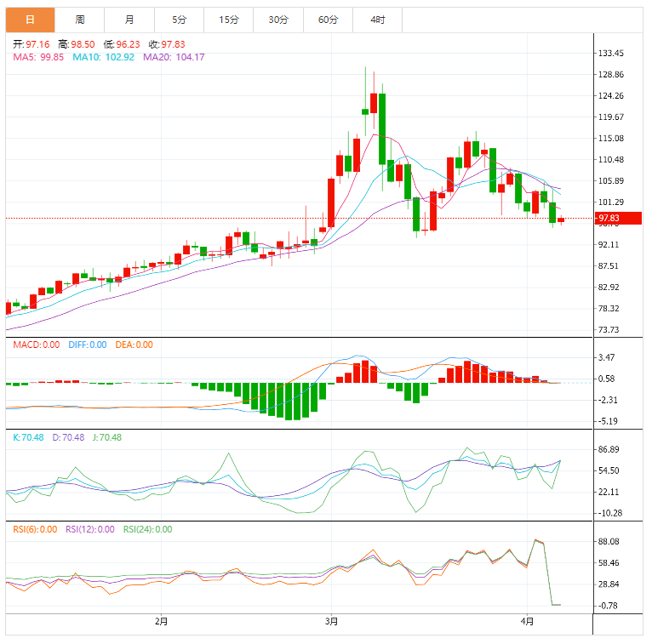The image size is (652, 644).
Task: Open the 60分 timeframe tab
Action: 328,20
